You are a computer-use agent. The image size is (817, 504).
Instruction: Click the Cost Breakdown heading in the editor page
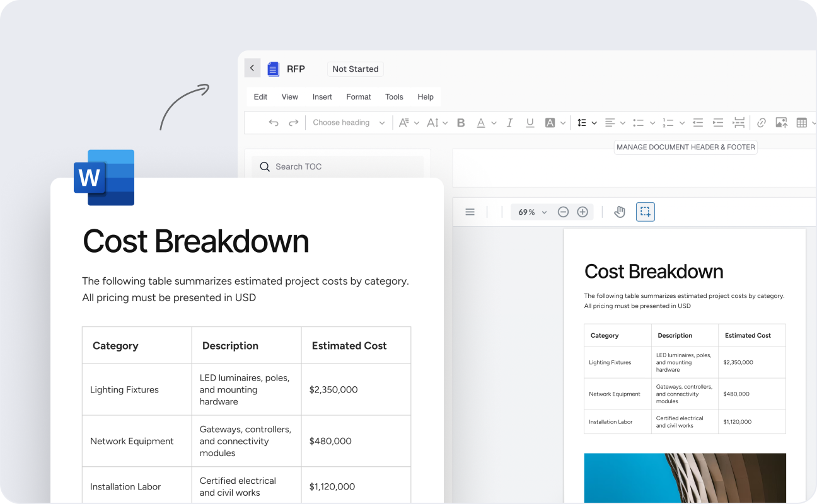pos(654,272)
